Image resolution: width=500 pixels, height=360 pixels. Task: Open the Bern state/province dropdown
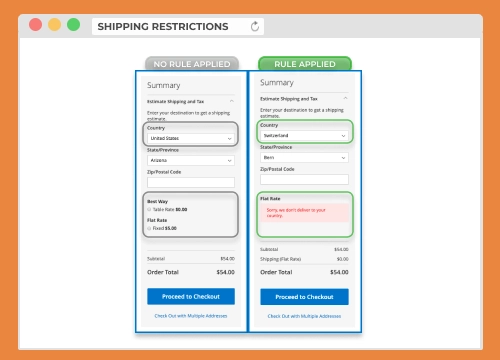point(304,158)
